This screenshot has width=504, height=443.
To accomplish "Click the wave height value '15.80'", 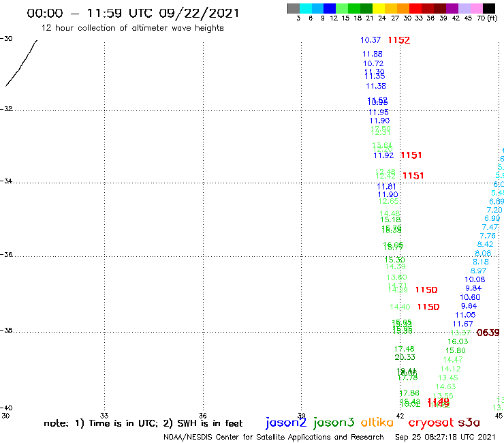I will pyautogui.click(x=456, y=351).
